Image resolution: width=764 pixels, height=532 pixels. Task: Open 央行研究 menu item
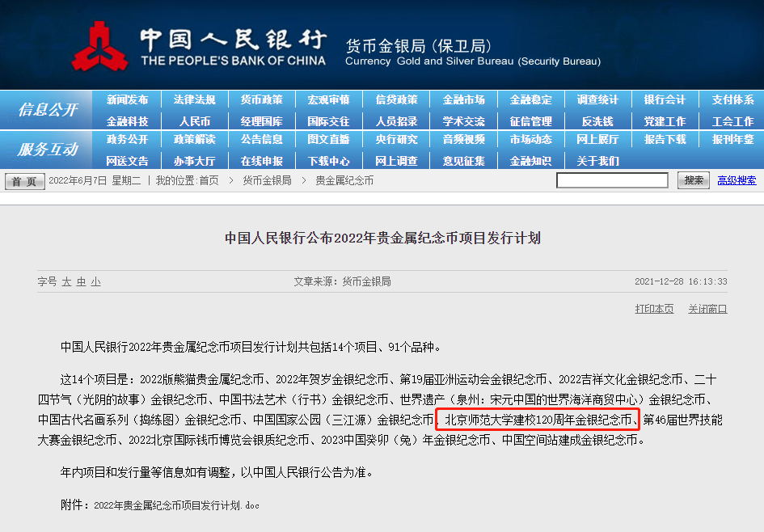pyautogui.click(x=397, y=139)
